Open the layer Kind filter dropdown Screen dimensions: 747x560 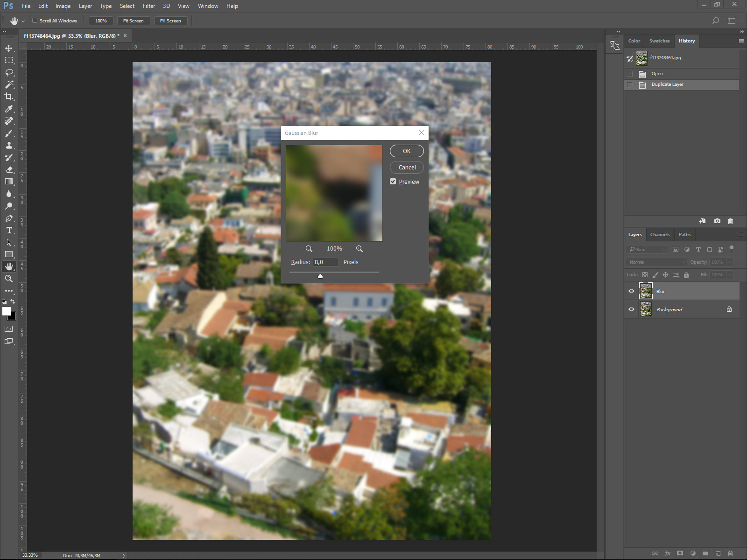point(647,250)
